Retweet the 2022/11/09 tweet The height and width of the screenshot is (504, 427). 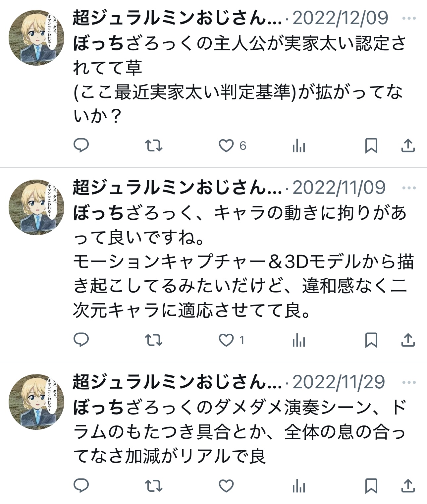click(154, 340)
